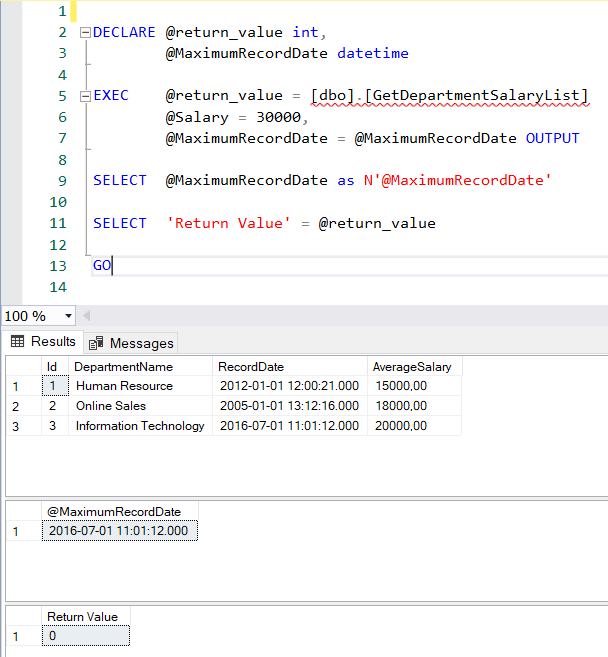
Task: Click the 'Return Value' string literal
Action: coord(228,223)
